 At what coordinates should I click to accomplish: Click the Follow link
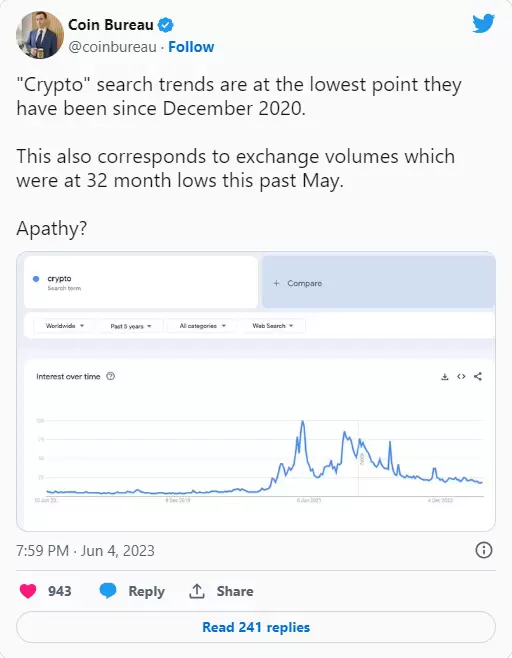coord(191,47)
